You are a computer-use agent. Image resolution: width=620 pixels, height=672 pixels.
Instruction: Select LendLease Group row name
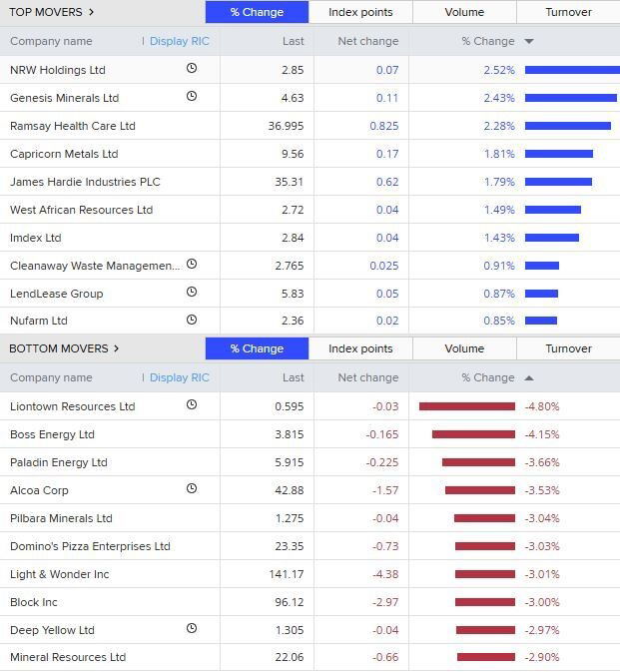(57, 294)
